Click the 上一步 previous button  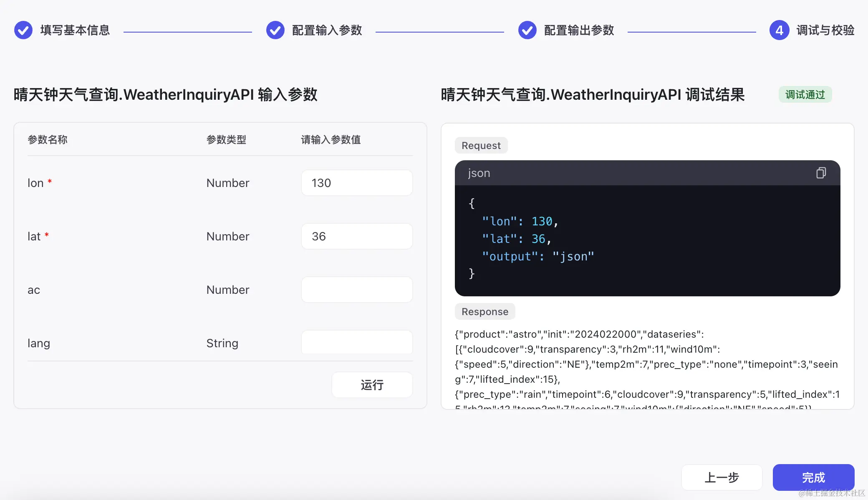(x=722, y=477)
